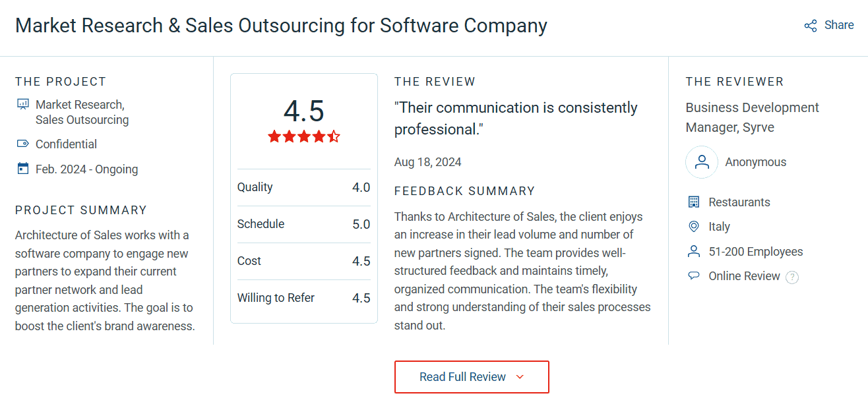Click the calendar icon beside Feb. 2024

[23, 169]
